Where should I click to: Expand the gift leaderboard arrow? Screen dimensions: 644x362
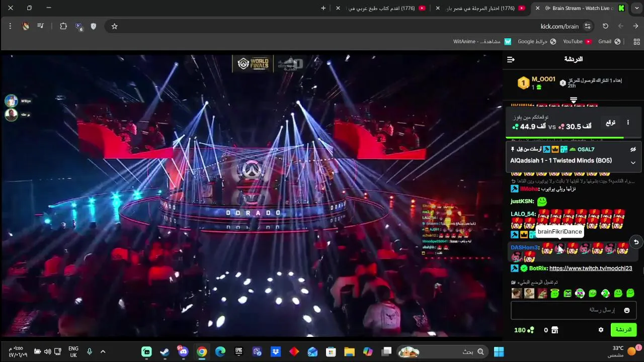coord(573,100)
